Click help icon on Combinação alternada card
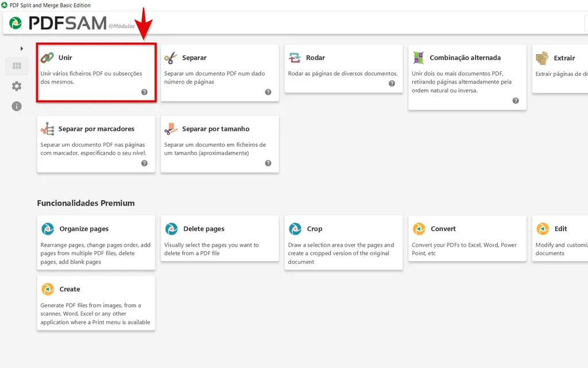This screenshot has height=368, width=588. [x=516, y=101]
